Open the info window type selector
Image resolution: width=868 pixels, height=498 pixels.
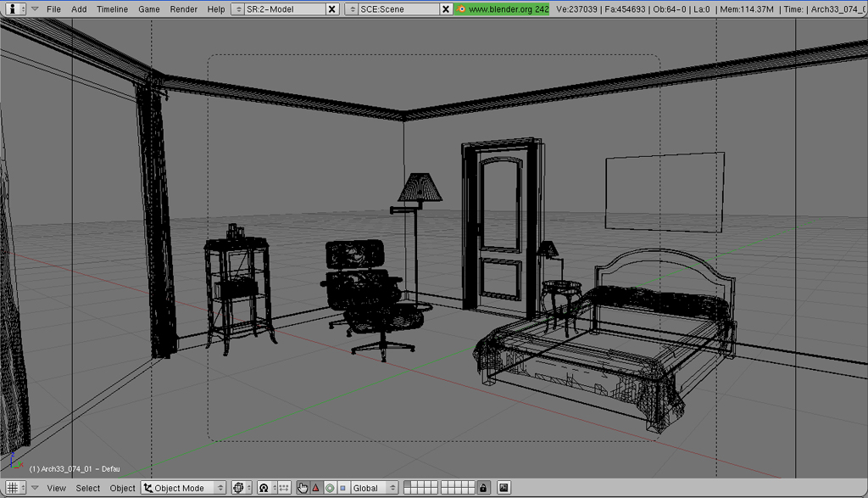coord(15,8)
